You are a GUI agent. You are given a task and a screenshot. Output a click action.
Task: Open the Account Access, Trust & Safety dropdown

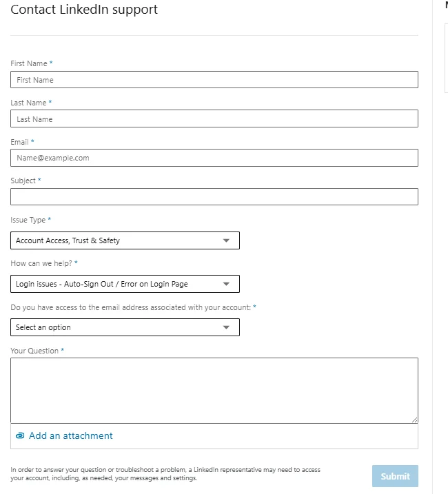tap(125, 240)
